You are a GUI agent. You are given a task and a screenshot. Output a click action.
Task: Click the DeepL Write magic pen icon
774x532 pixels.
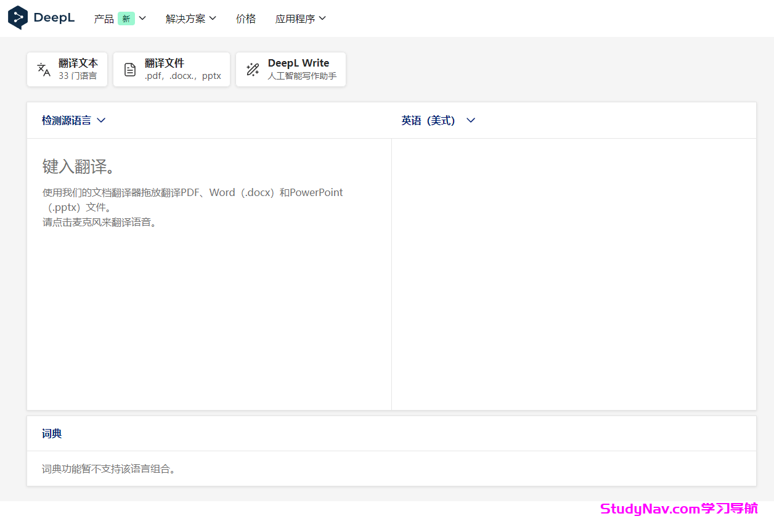253,69
